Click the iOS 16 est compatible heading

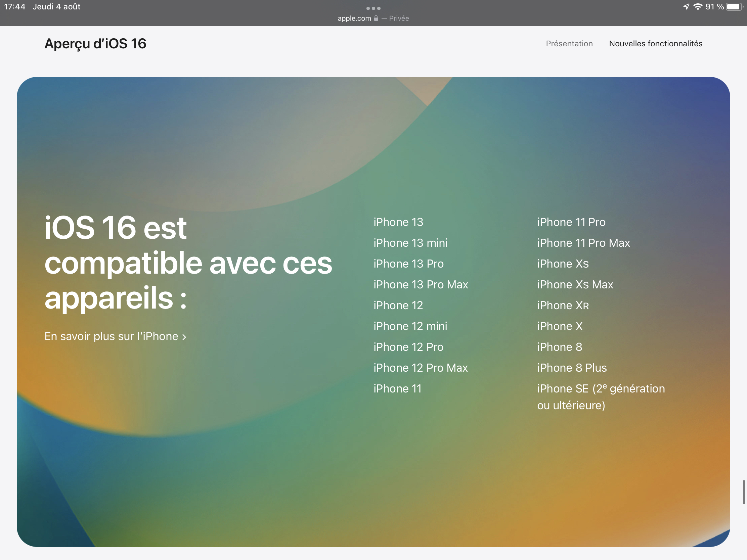coord(188,262)
